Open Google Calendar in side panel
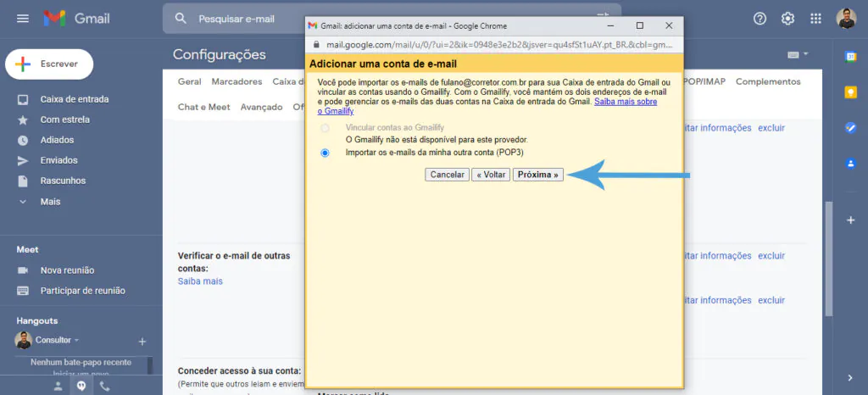Viewport: 868px width, 395px height. (850, 57)
